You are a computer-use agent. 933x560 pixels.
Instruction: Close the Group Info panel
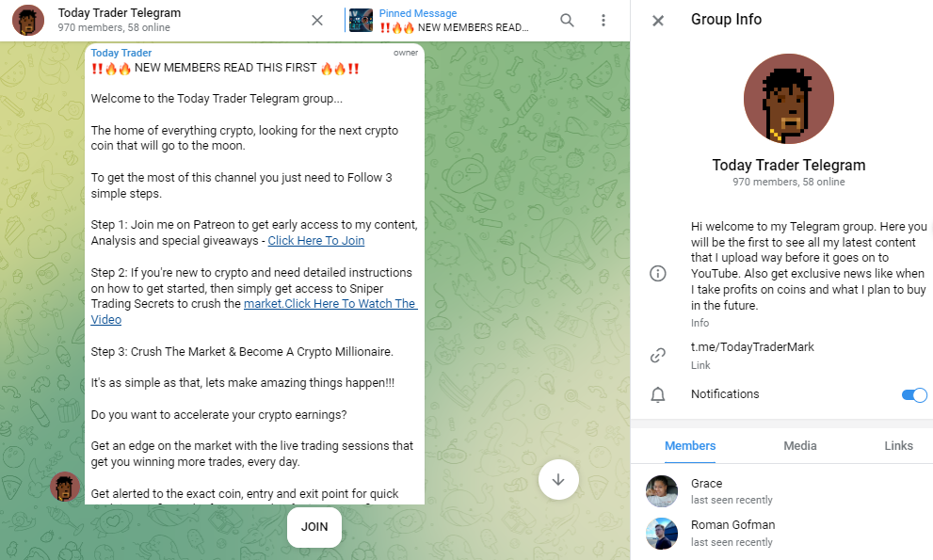point(658,21)
